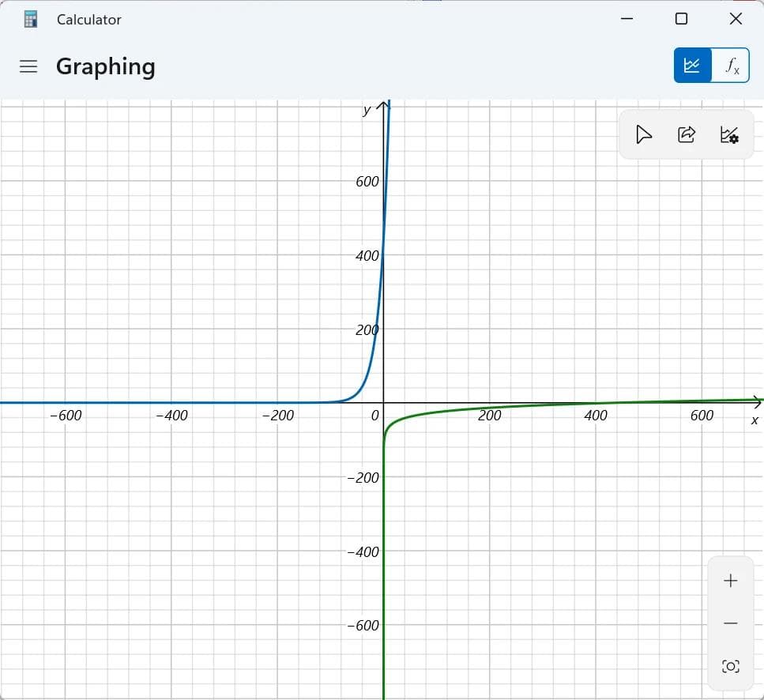Click the Calculator app icon in title bar
Viewport: 764px width, 700px height.
tap(31, 19)
